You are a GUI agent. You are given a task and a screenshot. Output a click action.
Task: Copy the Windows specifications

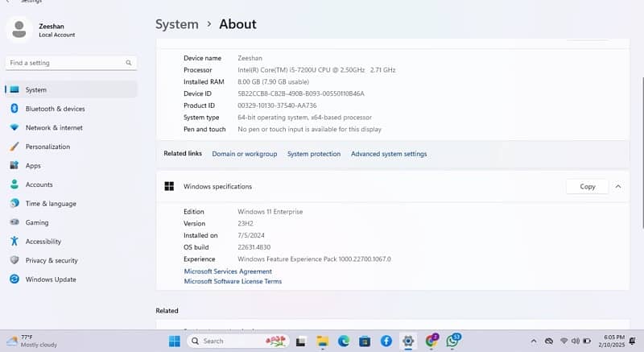tap(588, 186)
